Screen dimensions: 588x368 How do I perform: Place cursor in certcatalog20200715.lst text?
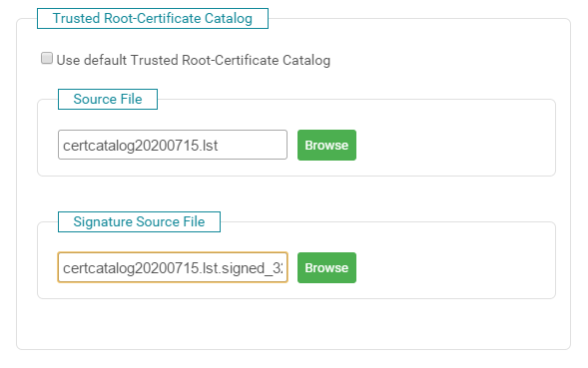click(x=140, y=146)
